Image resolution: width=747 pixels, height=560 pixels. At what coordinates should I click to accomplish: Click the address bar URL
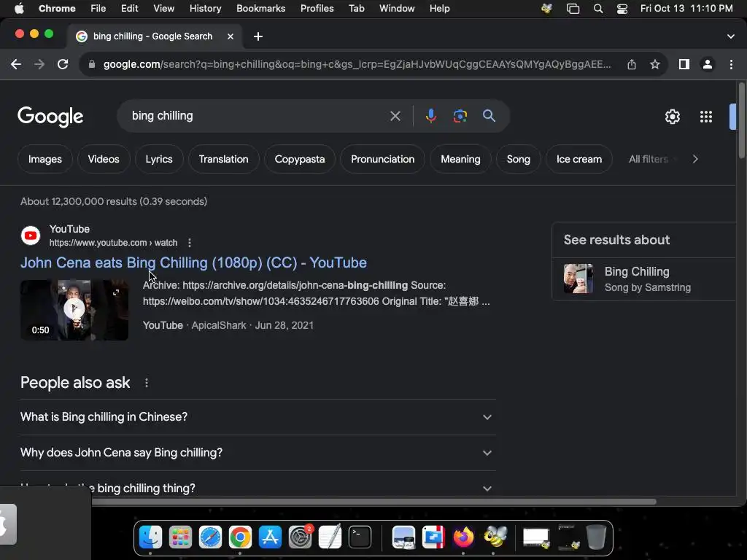(357, 64)
